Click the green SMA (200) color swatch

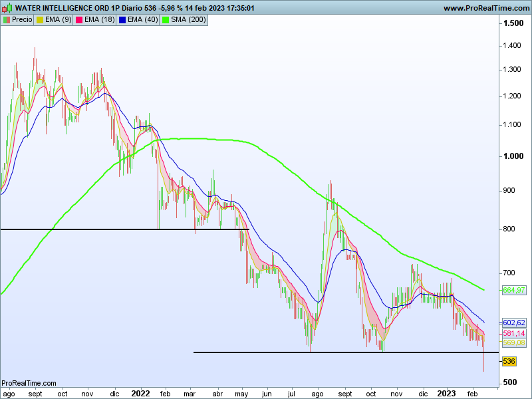click(166, 20)
